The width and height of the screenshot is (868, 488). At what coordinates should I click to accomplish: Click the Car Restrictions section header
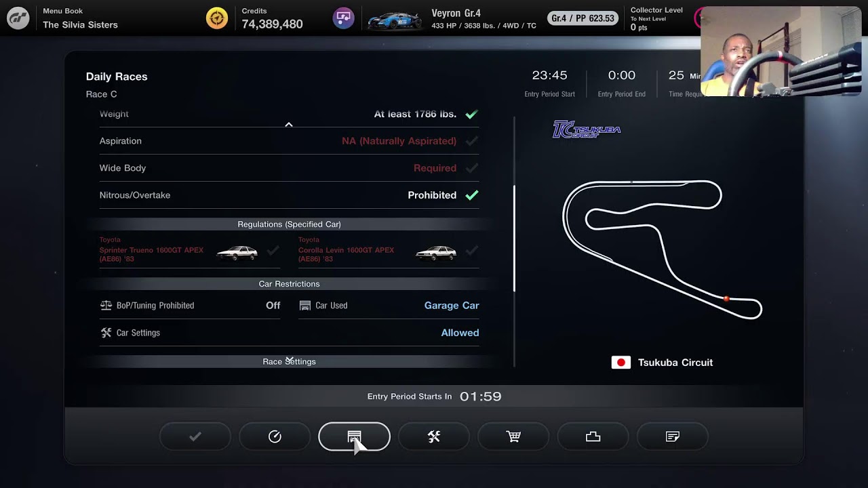pos(289,284)
